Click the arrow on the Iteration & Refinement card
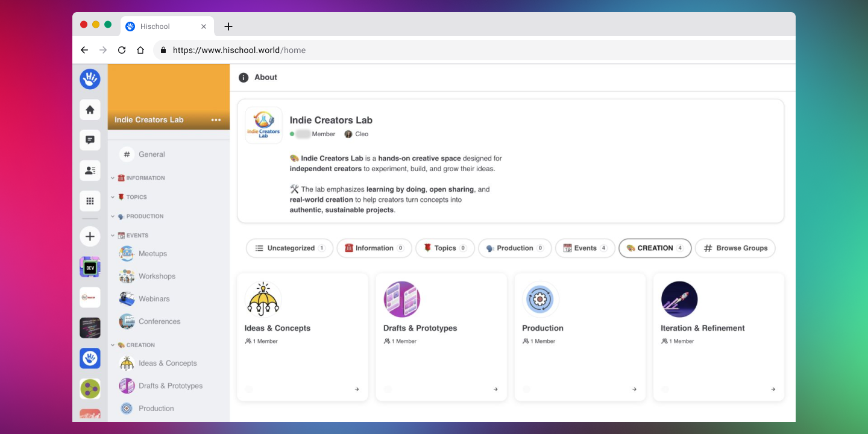Screen dimensions: 868x434 773,389
